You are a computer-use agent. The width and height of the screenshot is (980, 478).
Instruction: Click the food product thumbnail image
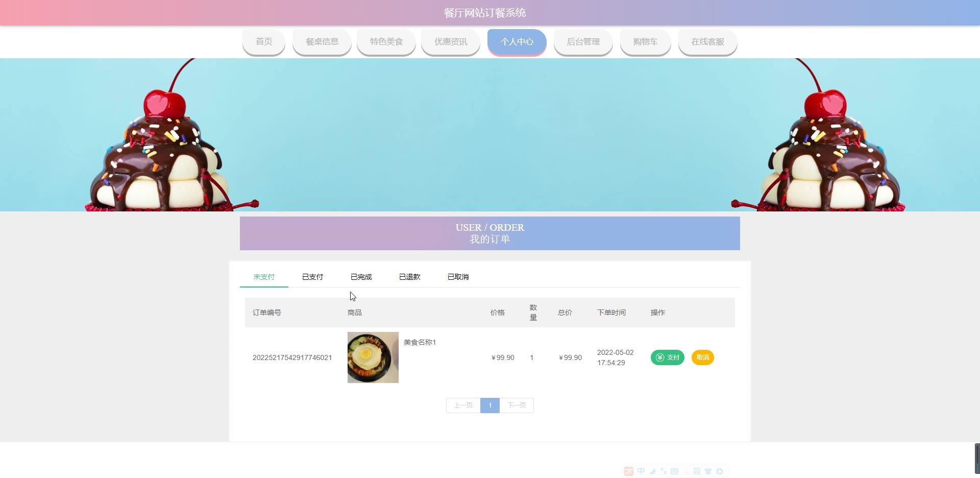373,357
